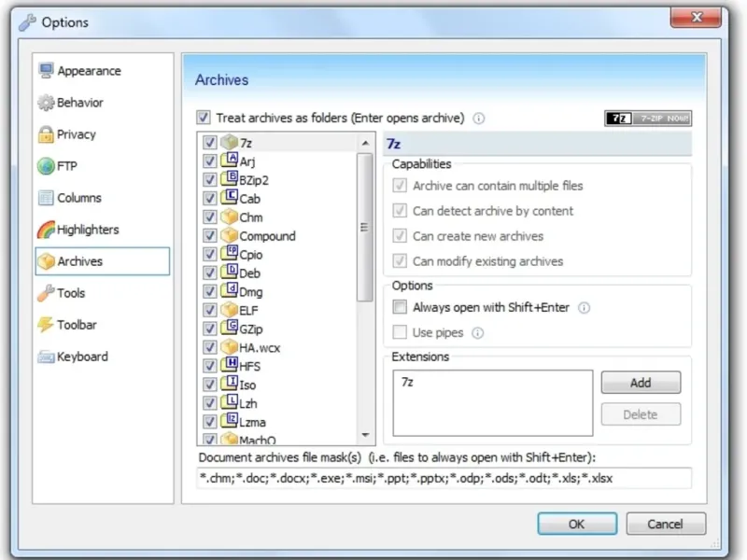
Task: Click the Privacy padlock icon
Action: pos(46,134)
